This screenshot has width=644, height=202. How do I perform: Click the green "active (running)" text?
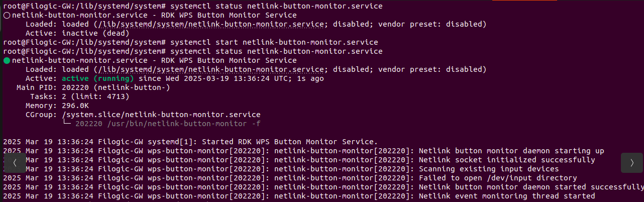[98, 78]
